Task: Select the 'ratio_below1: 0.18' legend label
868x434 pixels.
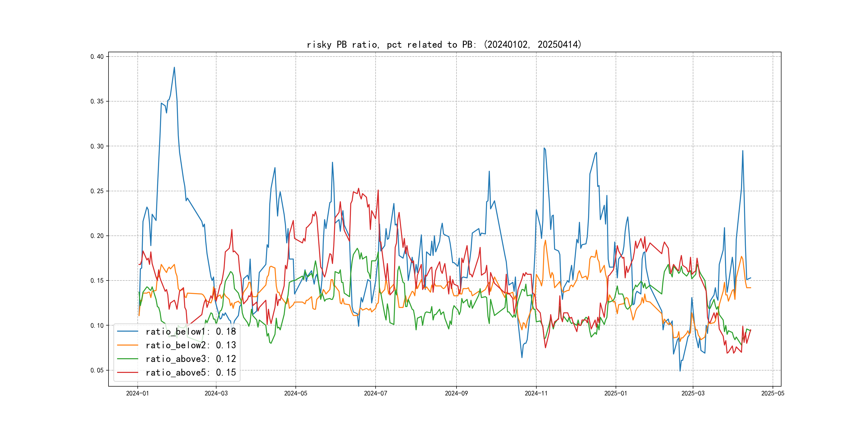Action: [x=190, y=332]
